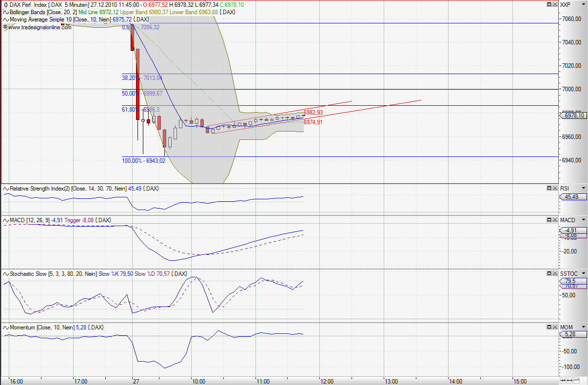Click the Stochastic Slow indicator icon
The image size is (588, 385).
(5, 273)
